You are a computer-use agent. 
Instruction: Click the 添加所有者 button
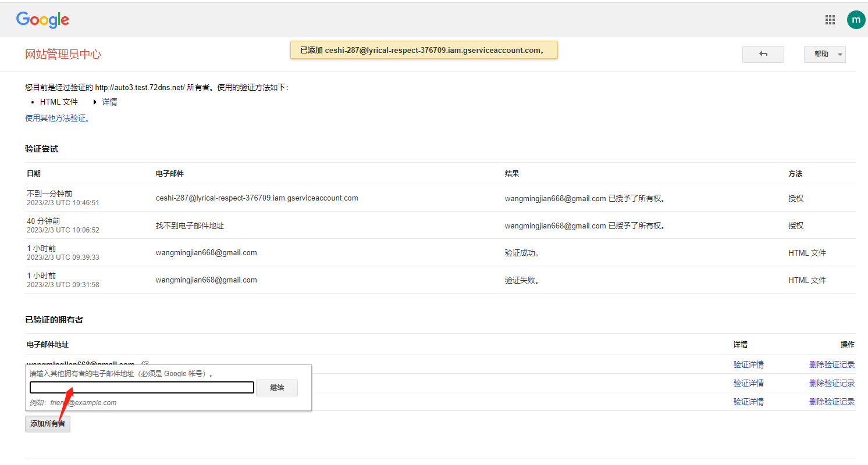point(48,424)
